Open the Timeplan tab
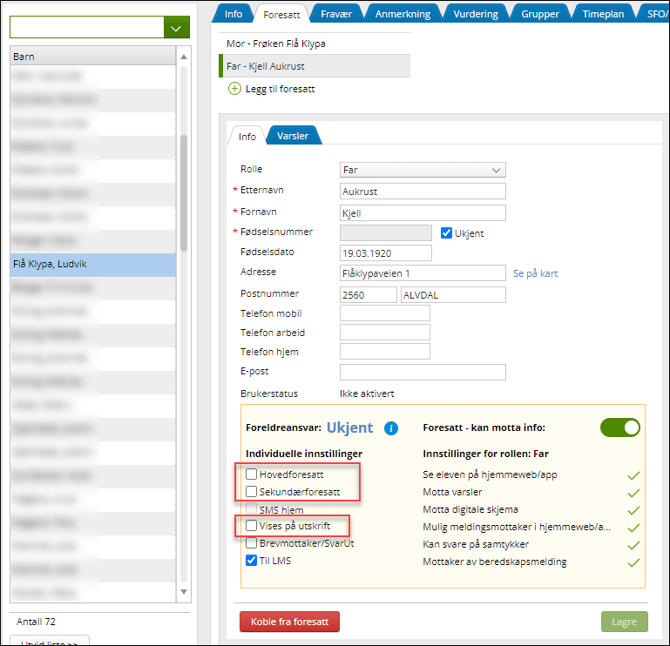Image resolution: width=670 pixels, height=646 pixels. click(x=605, y=14)
